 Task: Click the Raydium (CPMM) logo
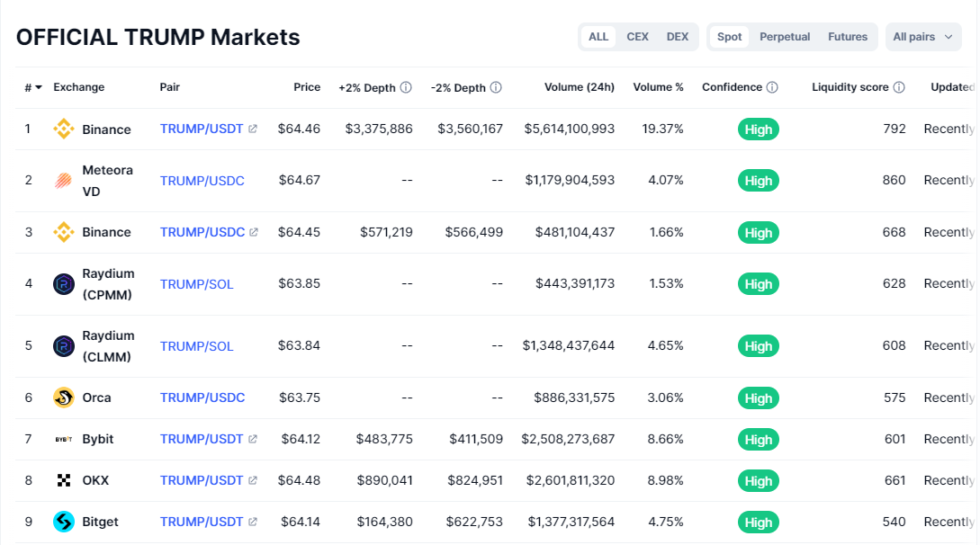[63, 284]
